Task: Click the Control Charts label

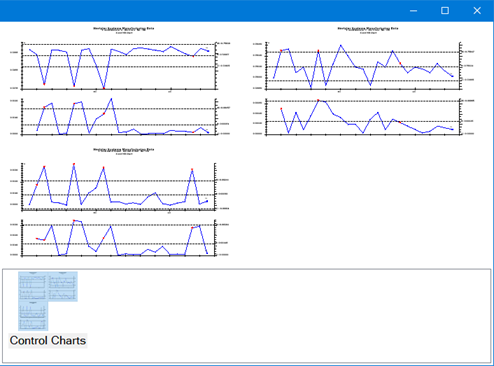Action: coord(48,341)
